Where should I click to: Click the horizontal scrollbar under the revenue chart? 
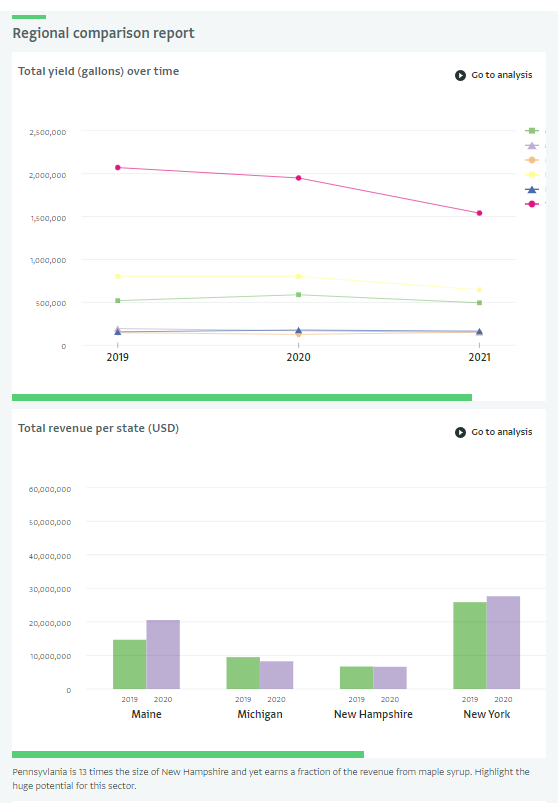point(188,754)
